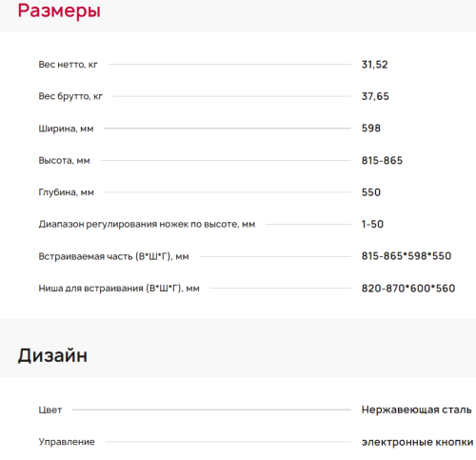Image resolution: width=476 pixels, height=460 pixels.
Task: Select the gross weight value 37,65
Action: [x=375, y=96]
